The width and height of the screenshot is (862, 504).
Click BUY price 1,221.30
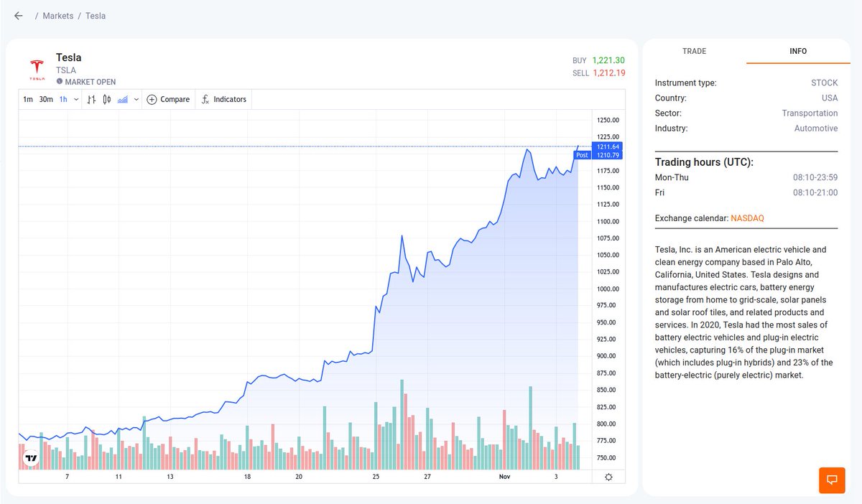pos(608,60)
